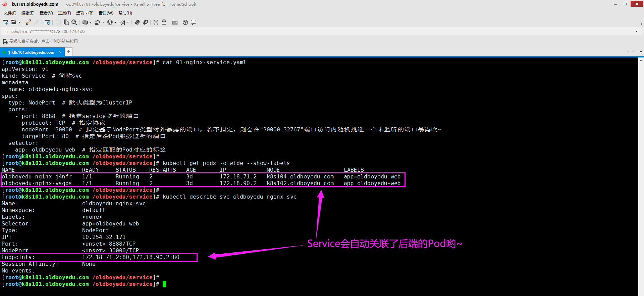Click the padlock icon in address bar
644x296 pixels.
click(x=6, y=31)
